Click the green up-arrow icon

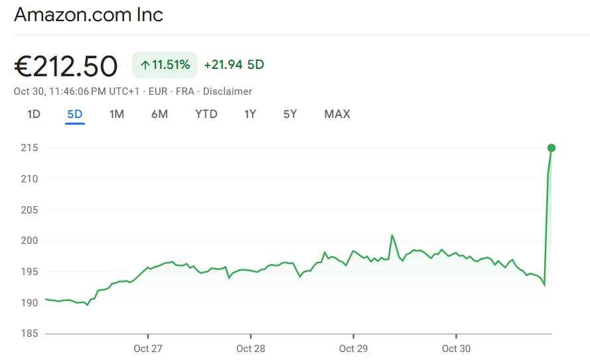pos(145,65)
